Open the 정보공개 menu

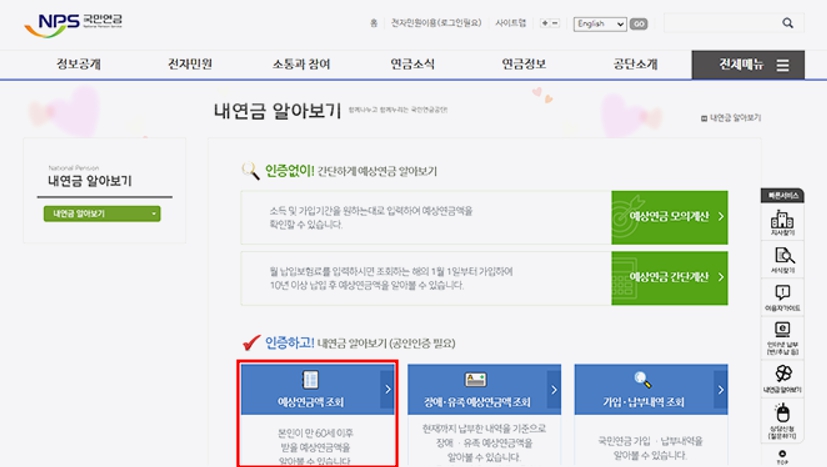tap(79, 64)
